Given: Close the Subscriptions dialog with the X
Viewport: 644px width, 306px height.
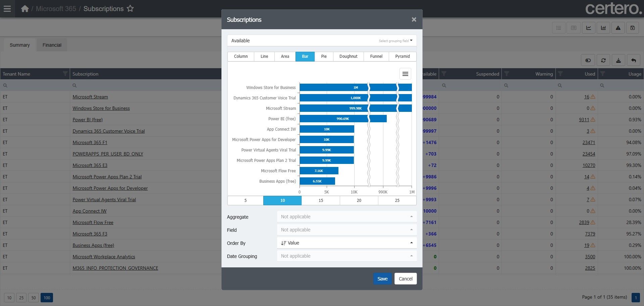Looking at the screenshot, I should (414, 19).
